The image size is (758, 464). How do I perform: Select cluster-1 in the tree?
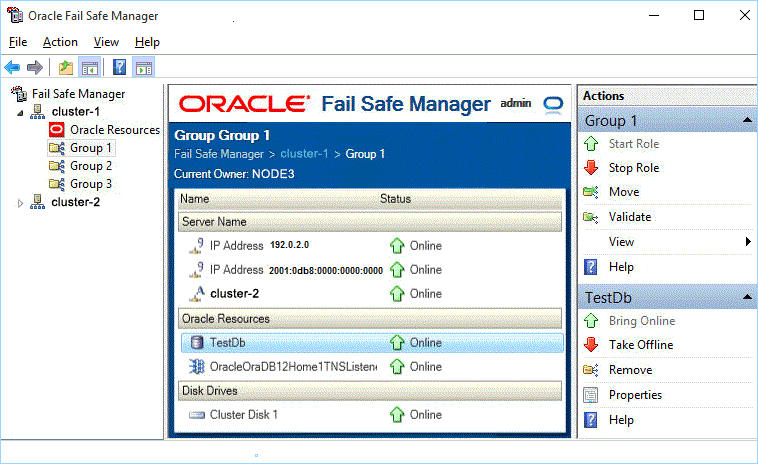click(76, 112)
